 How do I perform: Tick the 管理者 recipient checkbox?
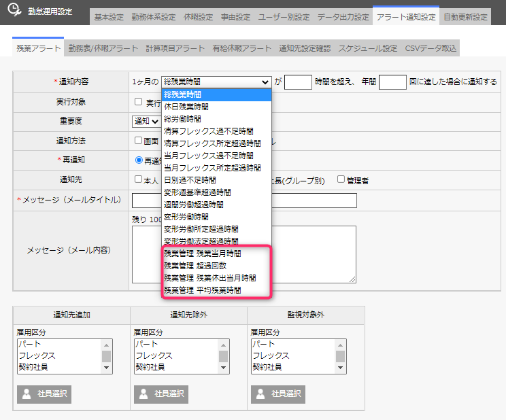click(x=341, y=179)
